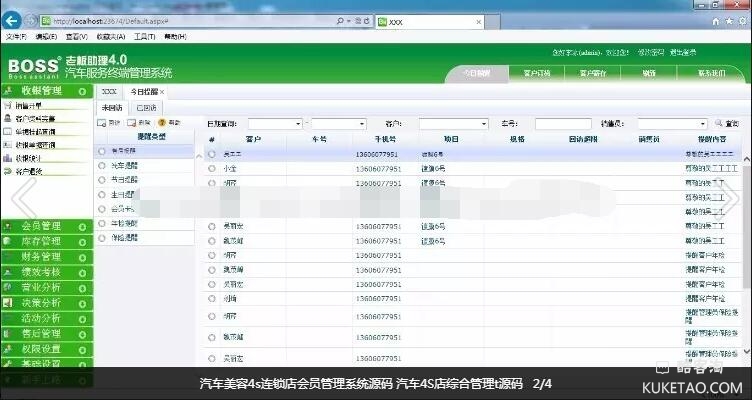This screenshot has width=752, height=400.
Task: Open the 文件(F) menu
Action: coord(16,36)
